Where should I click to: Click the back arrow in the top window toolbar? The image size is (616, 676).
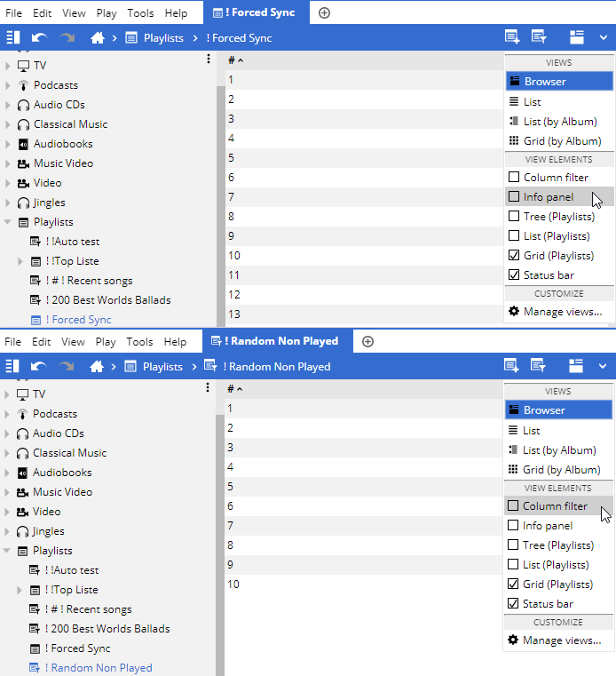tap(39, 37)
